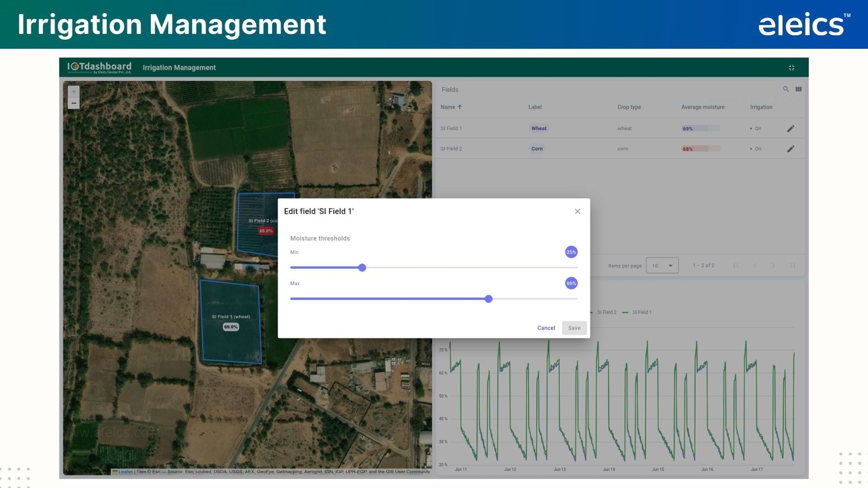Image resolution: width=868 pixels, height=488 pixels.
Task: Click SI Field 1 irrigation On status
Action: point(756,129)
